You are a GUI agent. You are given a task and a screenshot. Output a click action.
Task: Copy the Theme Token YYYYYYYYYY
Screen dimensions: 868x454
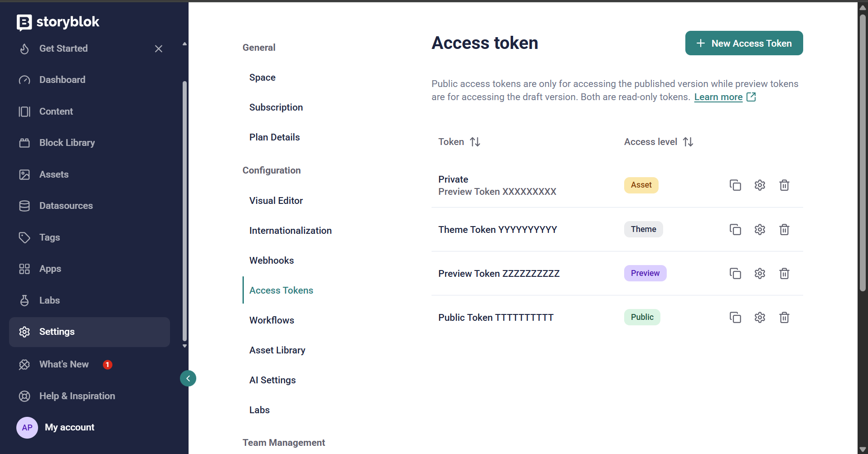tap(735, 229)
